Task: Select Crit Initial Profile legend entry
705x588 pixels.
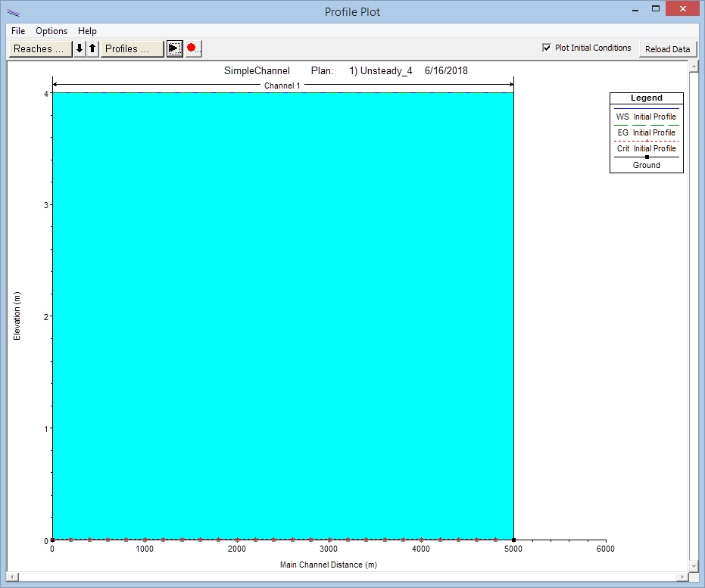Action: tap(646, 148)
